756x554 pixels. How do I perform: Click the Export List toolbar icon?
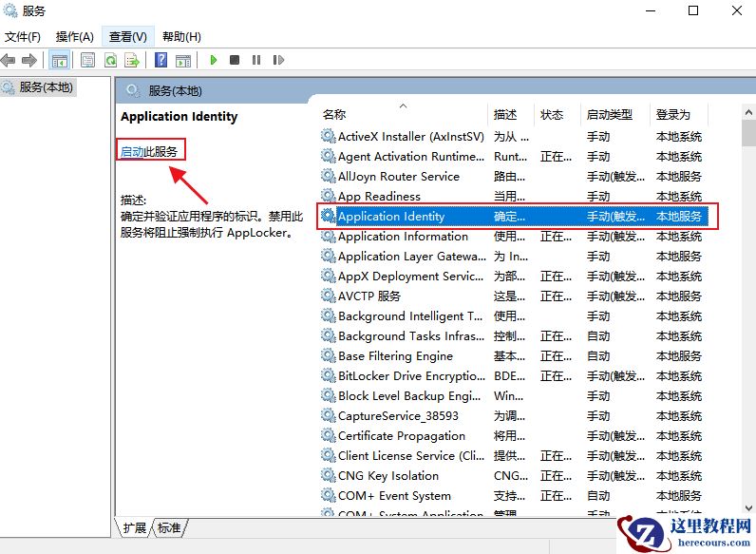(x=132, y=60)
